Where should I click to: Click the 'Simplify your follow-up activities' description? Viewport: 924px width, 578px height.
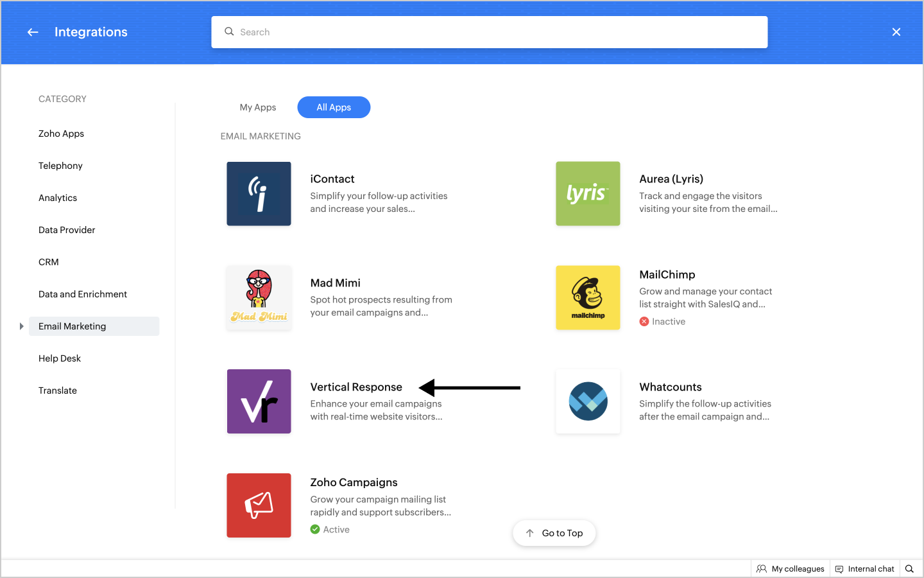tap(379, 202)
